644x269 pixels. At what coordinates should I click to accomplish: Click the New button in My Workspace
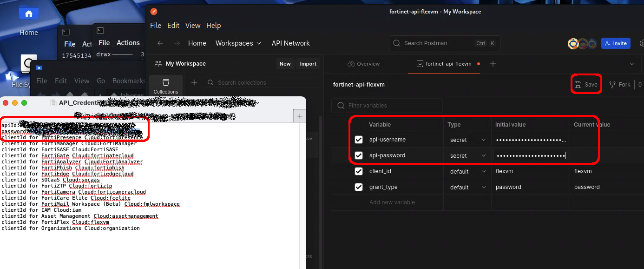[x=285, y=64]
